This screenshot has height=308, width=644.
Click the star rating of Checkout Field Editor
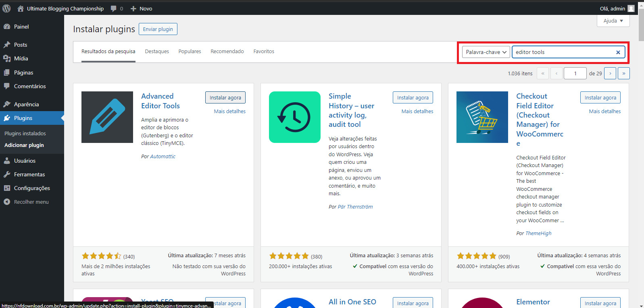(x=476, y=256)
